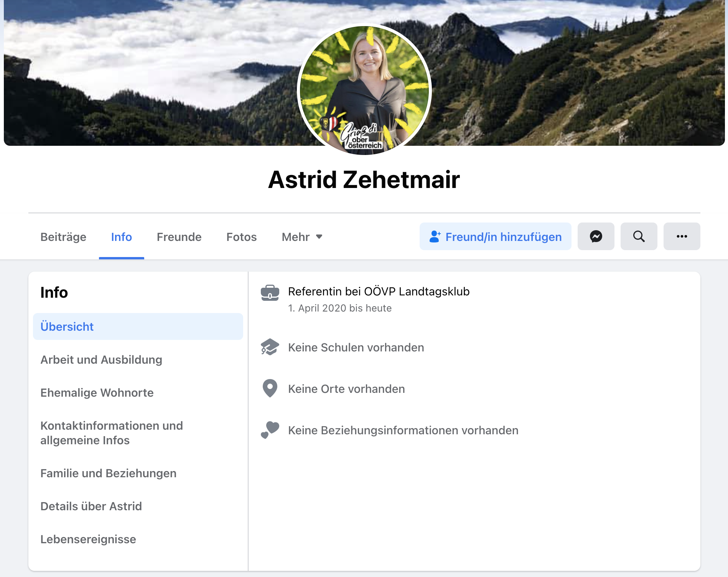Viewport: 728px width, 577px height.
Task: Click add-friend person icon
Action: coord(435,237)
